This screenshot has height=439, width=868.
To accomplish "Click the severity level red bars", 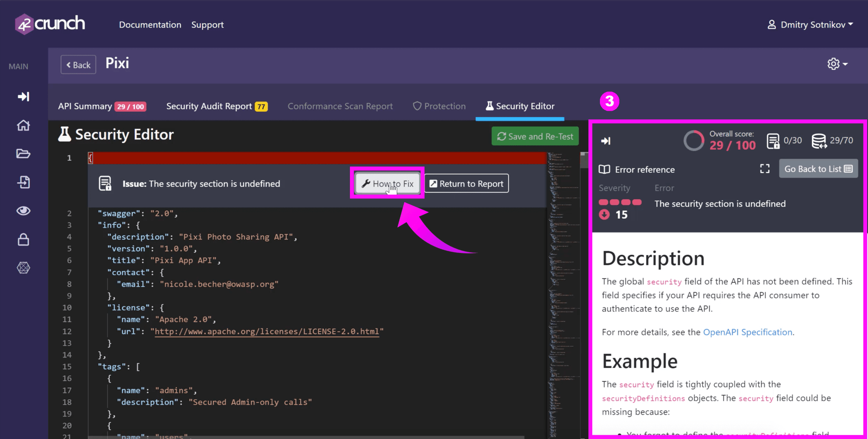I will point(620,202).
